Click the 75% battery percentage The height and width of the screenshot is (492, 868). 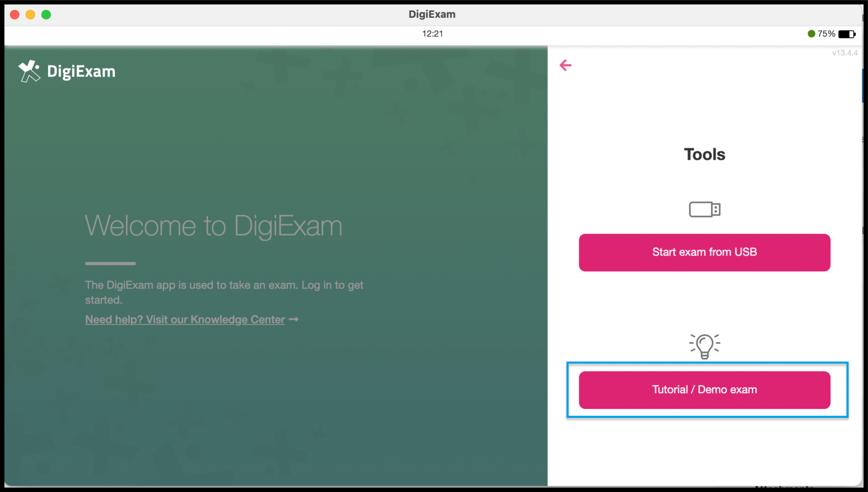coord(826,34)
